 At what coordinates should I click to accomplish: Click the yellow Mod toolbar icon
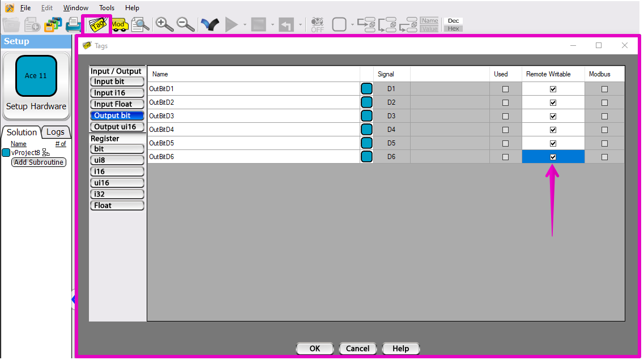(x=118, y=24)
